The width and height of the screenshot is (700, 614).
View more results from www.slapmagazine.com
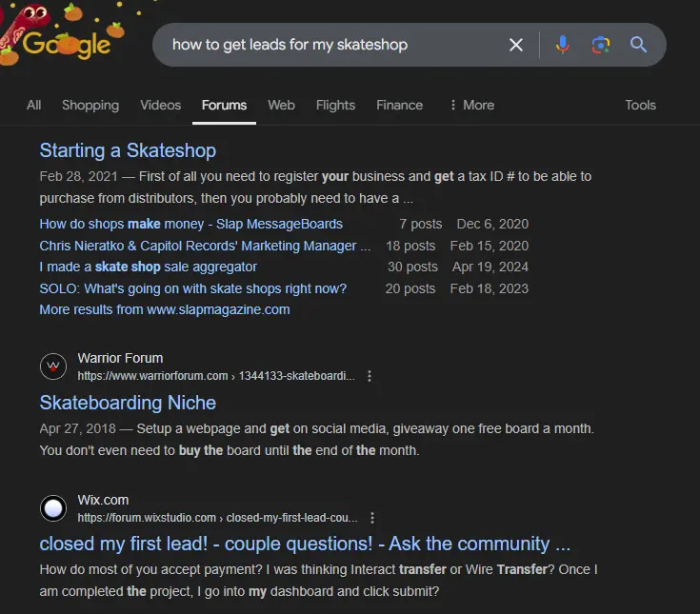165,309
